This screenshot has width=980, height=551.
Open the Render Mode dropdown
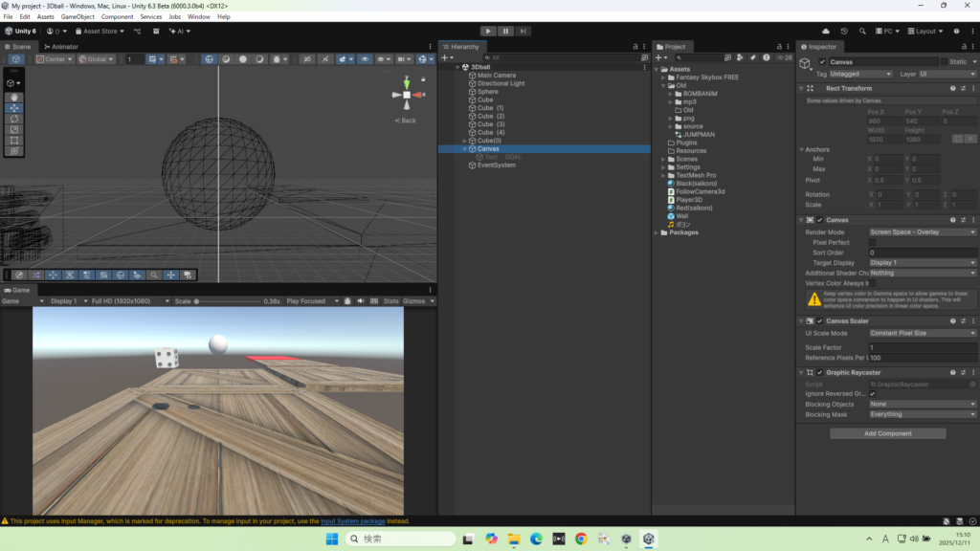922,231
